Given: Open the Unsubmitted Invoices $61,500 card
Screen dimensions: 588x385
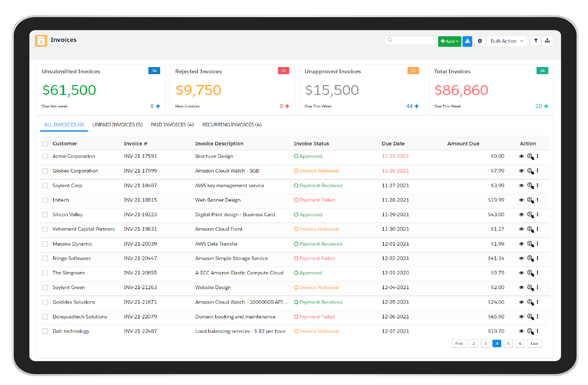Looking at the screenshot, I should (101, 90).
